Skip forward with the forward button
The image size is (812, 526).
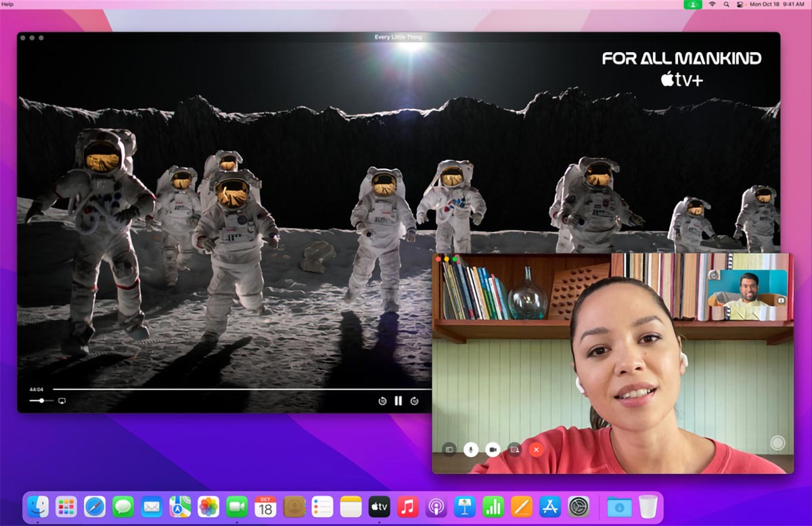414,401
